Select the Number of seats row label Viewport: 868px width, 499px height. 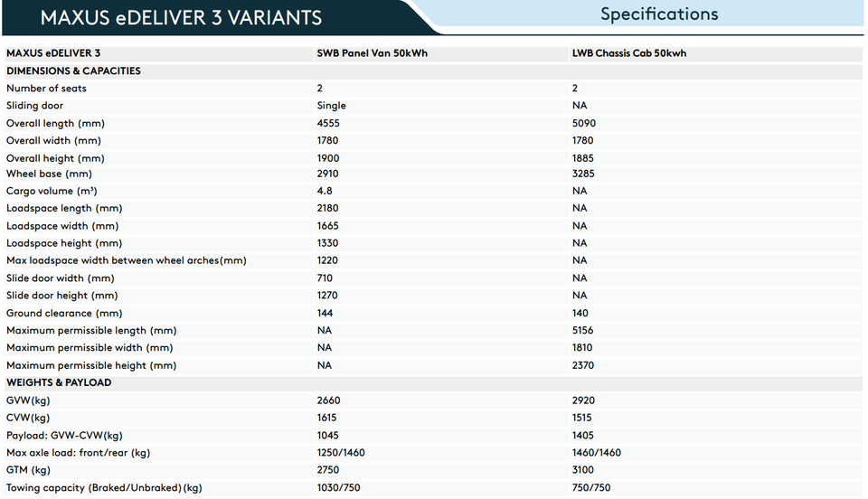point(46,89)
